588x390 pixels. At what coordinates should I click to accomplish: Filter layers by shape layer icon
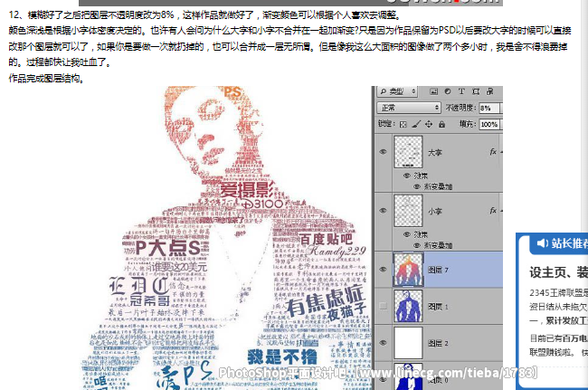tap(476, 91)
